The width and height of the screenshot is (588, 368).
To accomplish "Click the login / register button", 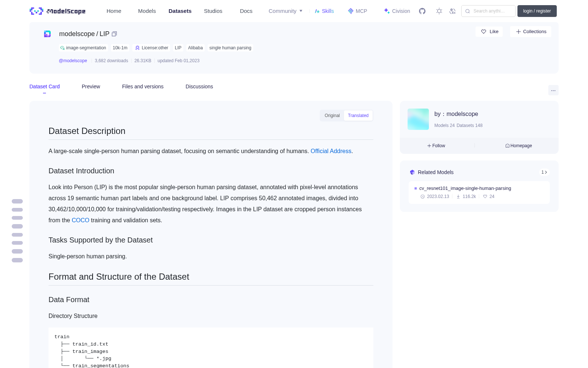I will (x=537, y=11).
